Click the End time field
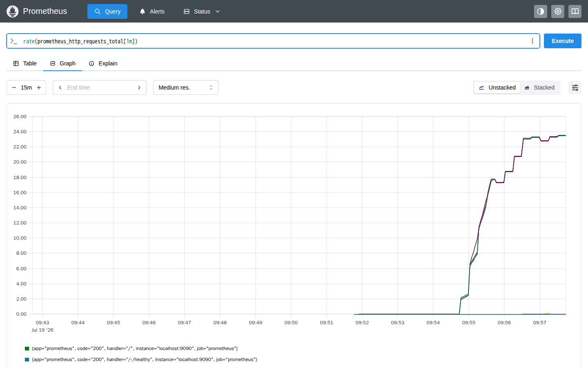Image resolution: width=588 pixels, height=368 pixels. (100, 88)
